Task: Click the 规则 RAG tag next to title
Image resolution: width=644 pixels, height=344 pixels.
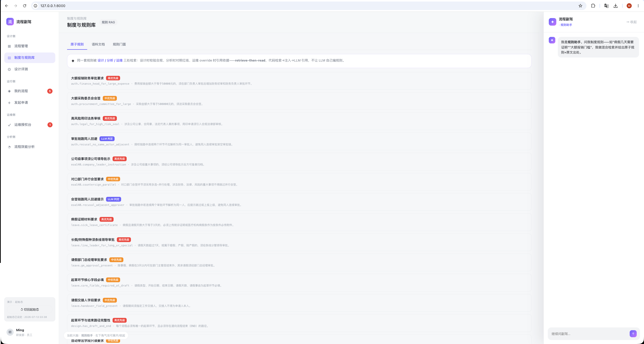Action: point(108,22)
